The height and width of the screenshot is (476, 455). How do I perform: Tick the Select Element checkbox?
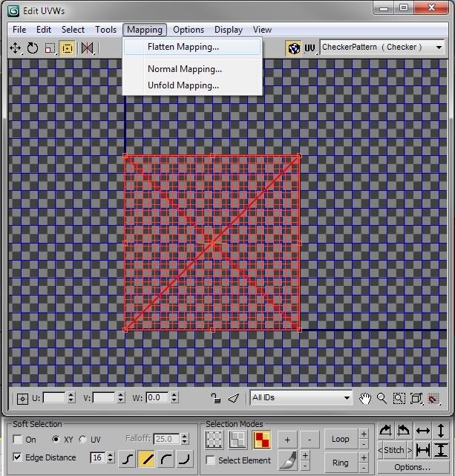(x=211, y=461)
